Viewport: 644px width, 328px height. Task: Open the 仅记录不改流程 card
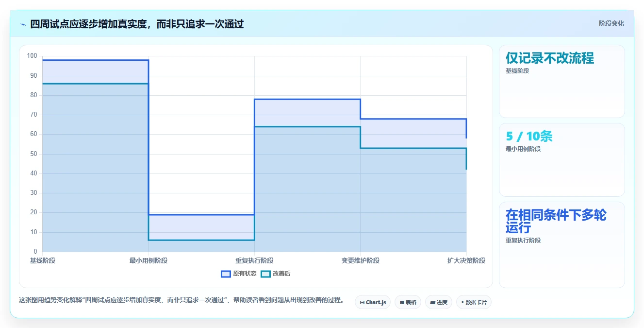pos(561,81)
